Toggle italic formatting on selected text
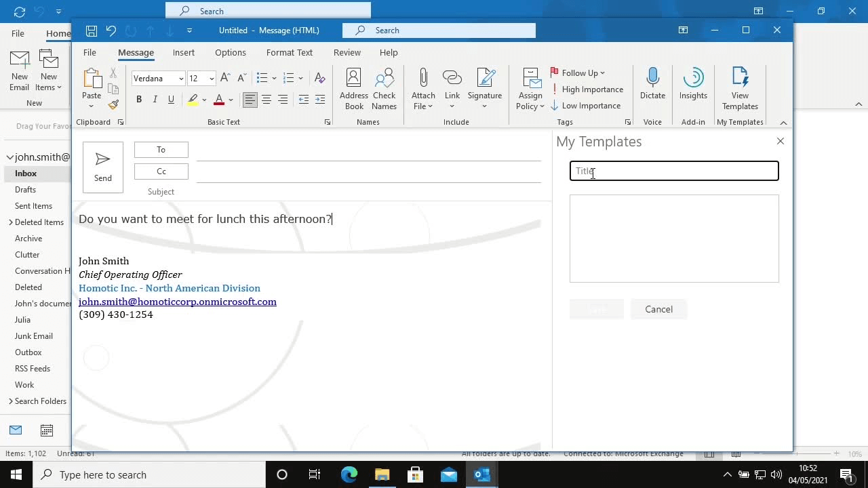Image resolution: width=868 pixels, height=488 pixels. pyautogui.click(x=155, y=99)
